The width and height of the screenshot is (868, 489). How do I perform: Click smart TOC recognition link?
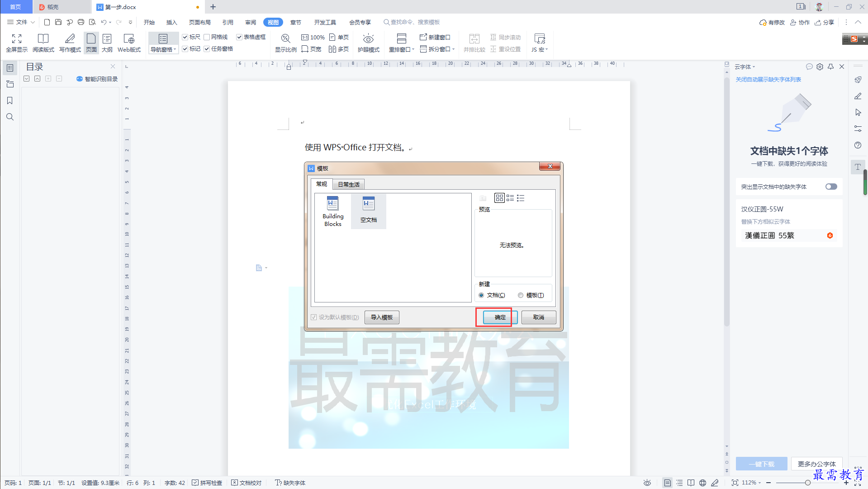[97, 79]
